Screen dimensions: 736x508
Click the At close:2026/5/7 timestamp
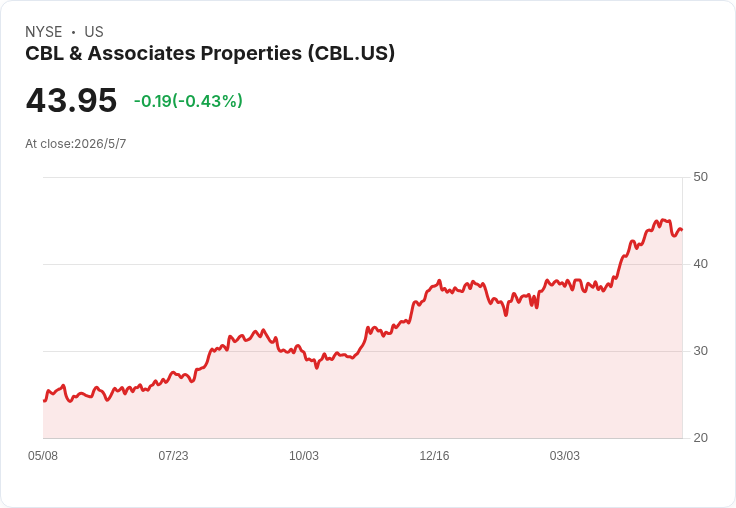pos(76,144)
